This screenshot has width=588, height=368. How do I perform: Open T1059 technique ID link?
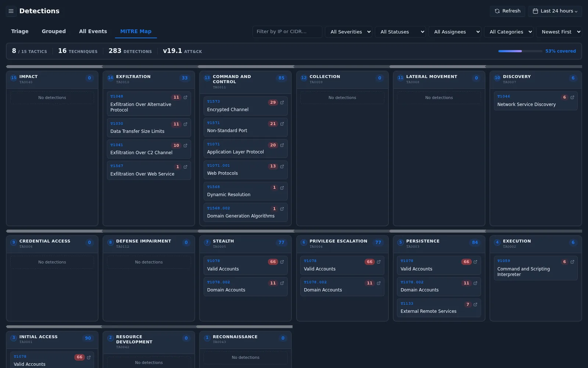tap(504, 261)
